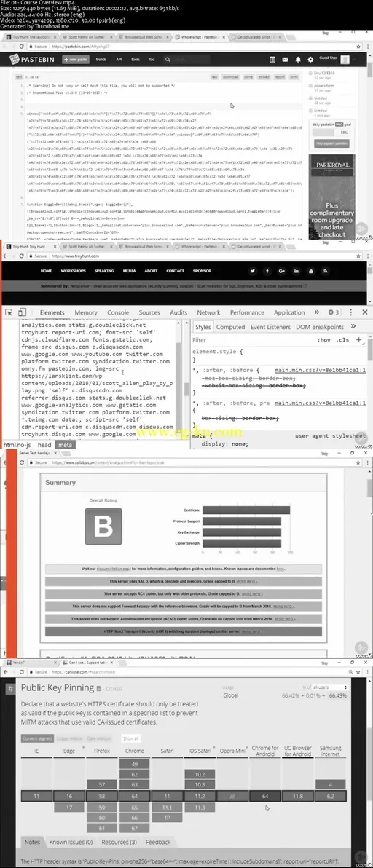Switch to the DOM Breakpoints tab

pyautogui.click(x=320, y=327)
